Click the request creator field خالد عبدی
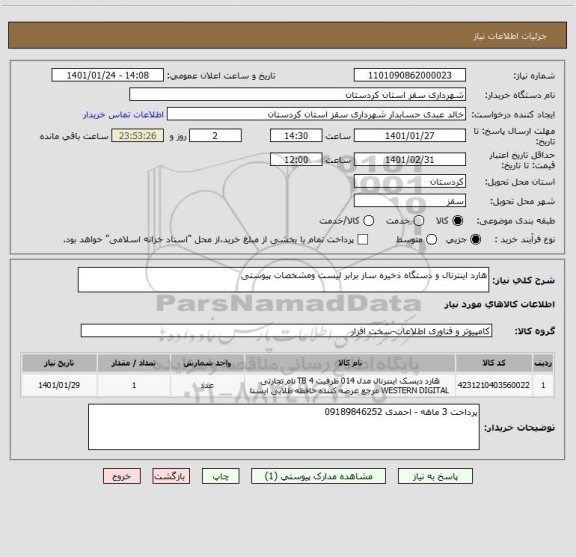 point(316,114)
